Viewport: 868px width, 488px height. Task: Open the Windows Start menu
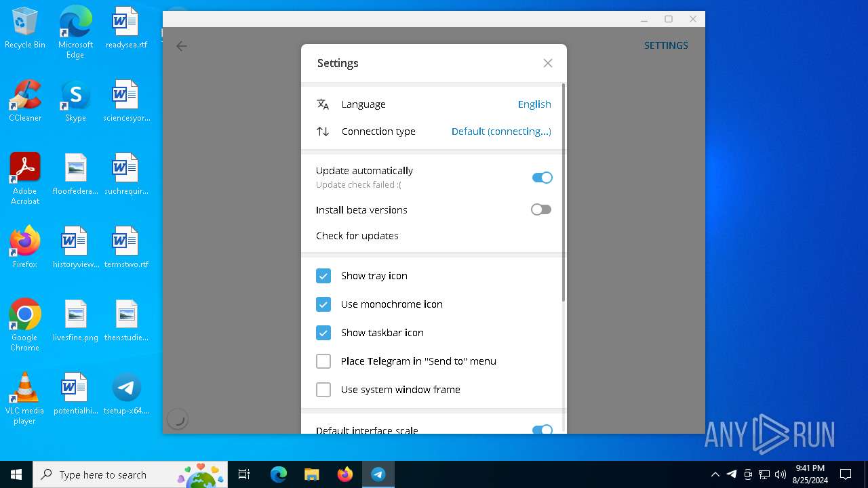tap(16, 474)
